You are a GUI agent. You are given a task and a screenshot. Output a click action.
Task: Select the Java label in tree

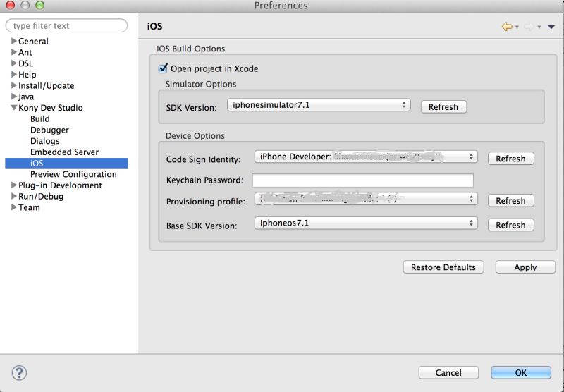[26, 97]
